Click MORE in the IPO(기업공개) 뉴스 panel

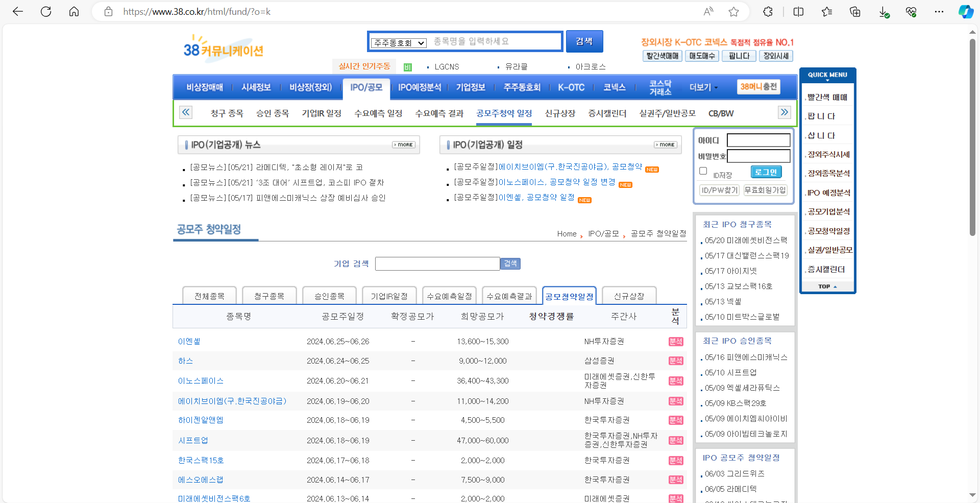pos(404,145)
